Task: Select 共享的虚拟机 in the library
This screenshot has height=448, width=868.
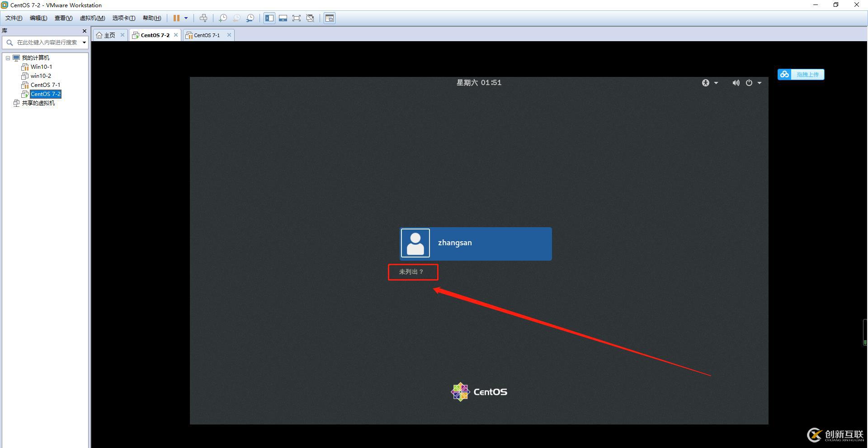Action: click(38, 103)
